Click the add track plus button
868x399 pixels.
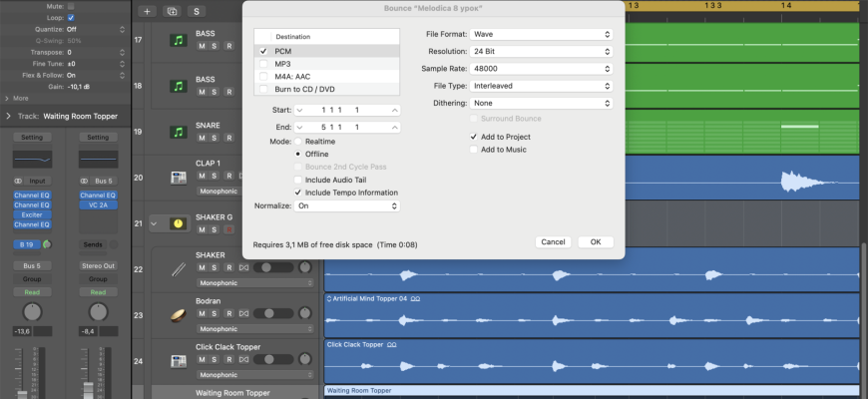tap(148, 11)
